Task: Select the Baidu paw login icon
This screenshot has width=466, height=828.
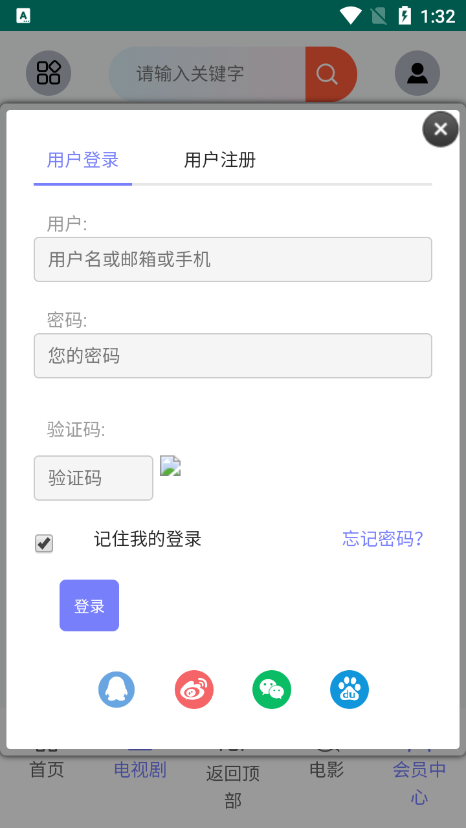Action: coord(349,689)
